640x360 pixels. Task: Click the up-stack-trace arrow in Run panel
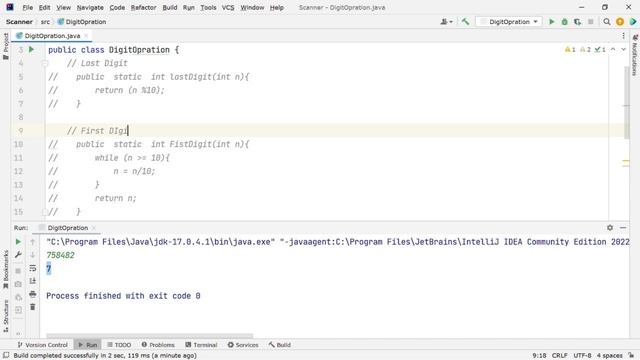click(33, 242)
